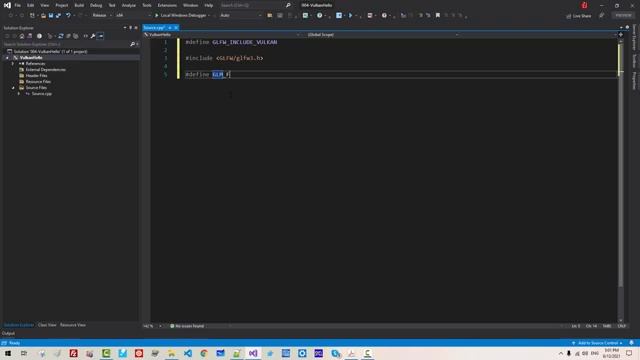Viewport: 640px width, 360px height.
Task: Open the Output panel tab
Action: pyautogui.click(x=8, y=333)
